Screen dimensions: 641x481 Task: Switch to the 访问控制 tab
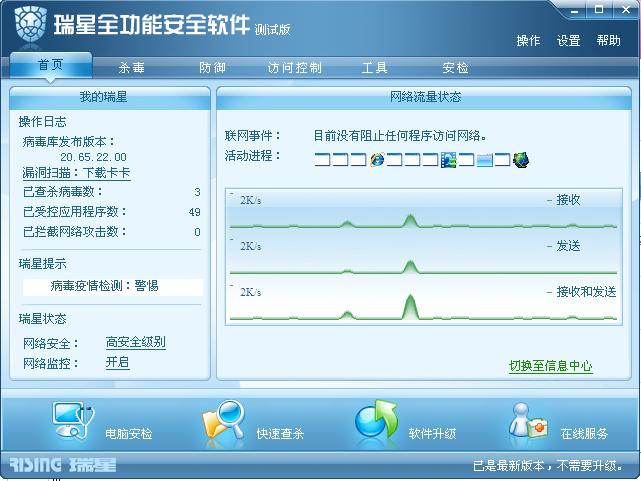[x=295, y=67]
